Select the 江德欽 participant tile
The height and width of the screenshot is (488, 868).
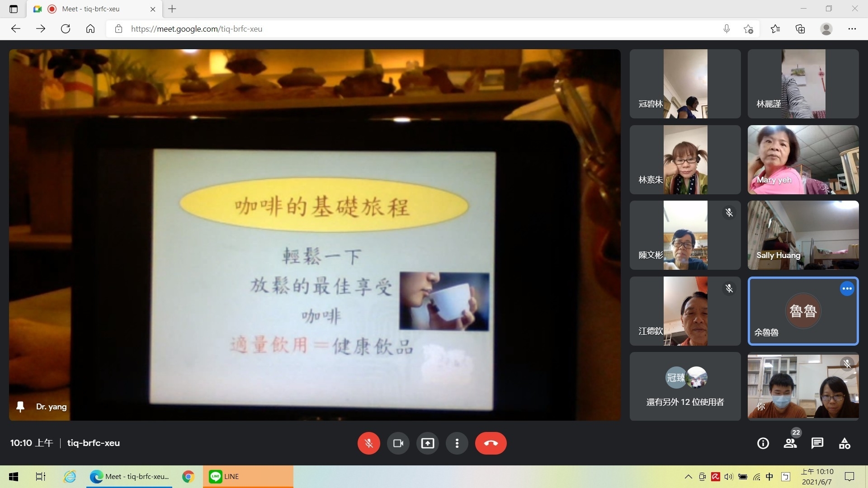coord(685,311)
